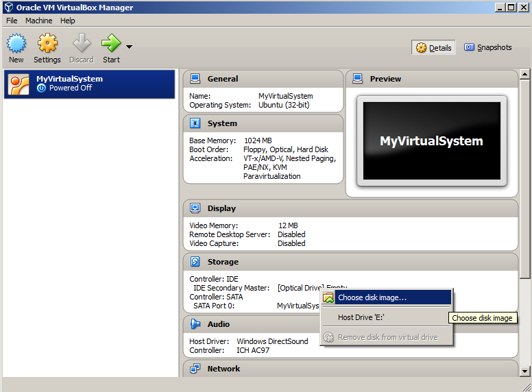Click the Powered Off status icon
The width and height of the screenshot is (532, 392).
(x=41, y=88)
